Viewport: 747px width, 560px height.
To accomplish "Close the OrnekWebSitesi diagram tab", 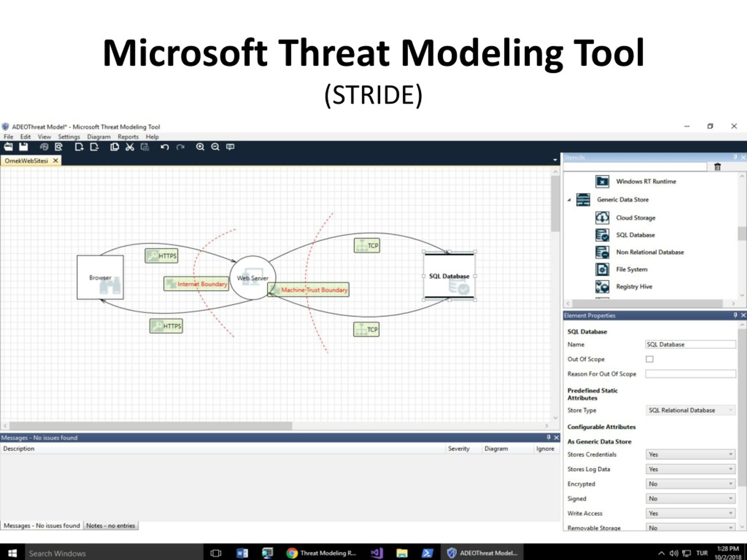I will [x=56, y=161].
